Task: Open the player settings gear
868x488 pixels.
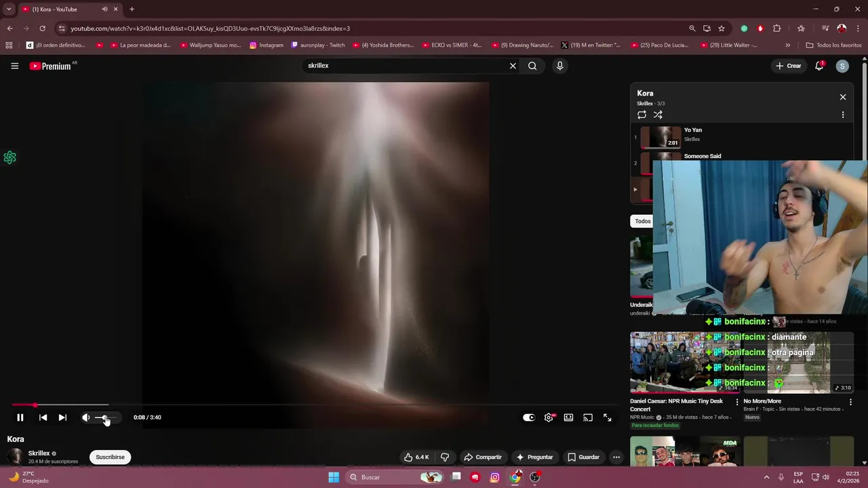Action: [549, 418]
